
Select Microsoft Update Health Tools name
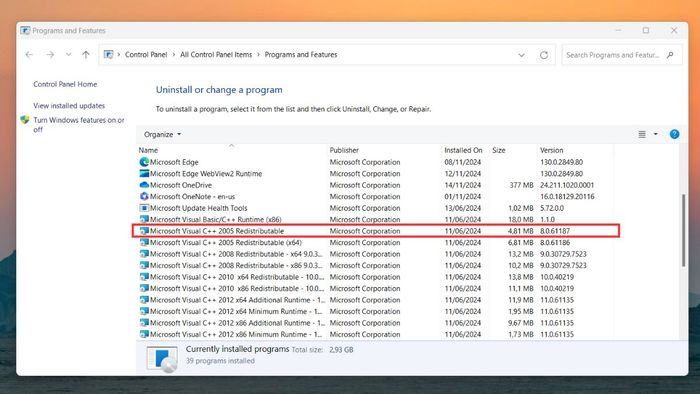[x=198, y=208]
